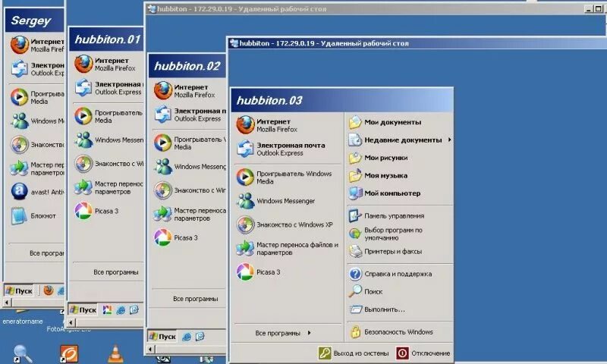Open Мастер переноса файлов in hubbiton.03 menu
This screenshot has height=364, width=607.
pyautogui.click(x=288, y=248)
